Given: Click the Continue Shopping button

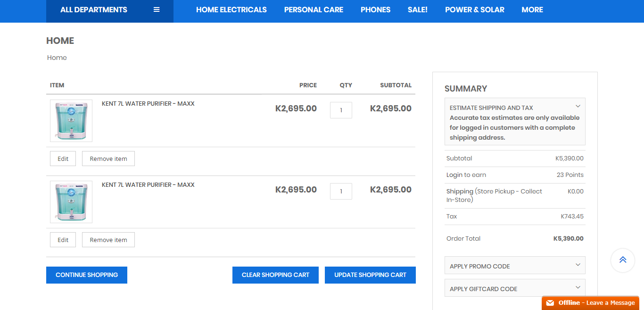Looking at the screenshot, I should (x=87, y=275).
